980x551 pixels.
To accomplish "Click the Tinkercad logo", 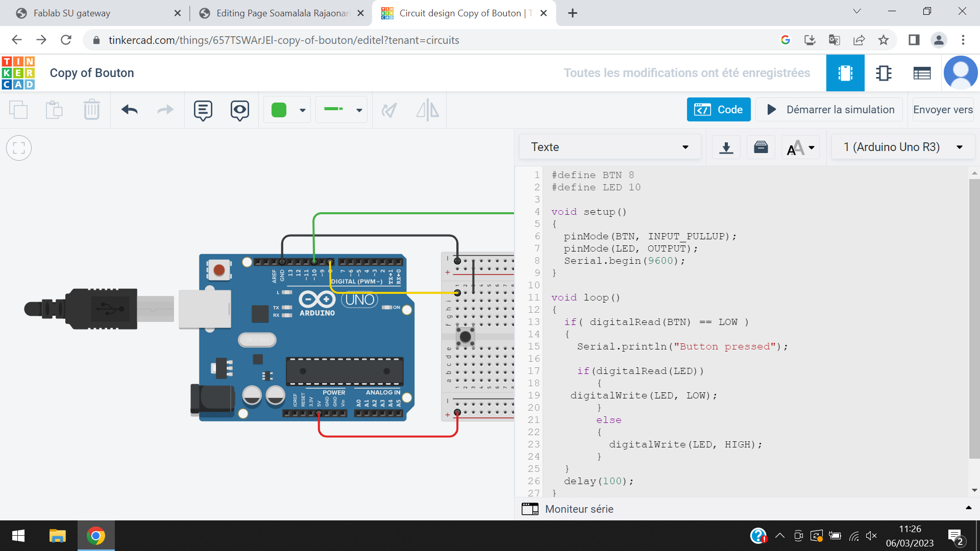I will [18, 73].
